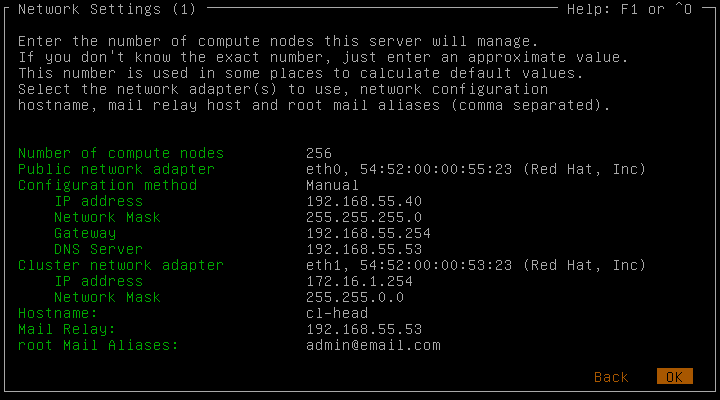The width and height of the screenshot is (720, 400).
Task: Select the public network adapter eth0 field
Action: pos(476,169)
